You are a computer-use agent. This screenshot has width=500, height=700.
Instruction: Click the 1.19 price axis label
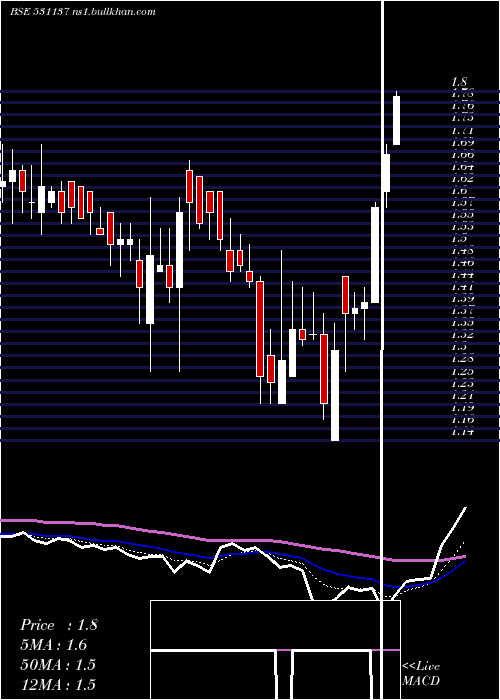coord(462,408)
